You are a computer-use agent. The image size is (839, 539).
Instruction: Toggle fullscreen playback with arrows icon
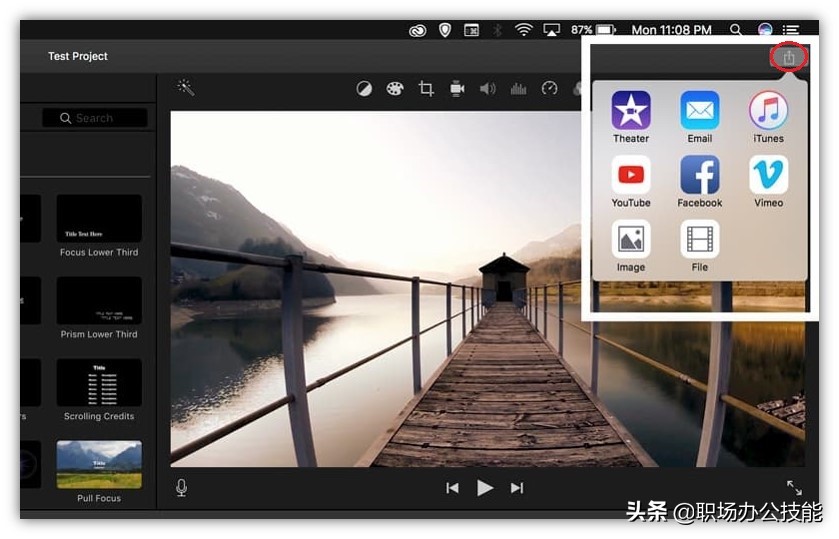[794, 488]
